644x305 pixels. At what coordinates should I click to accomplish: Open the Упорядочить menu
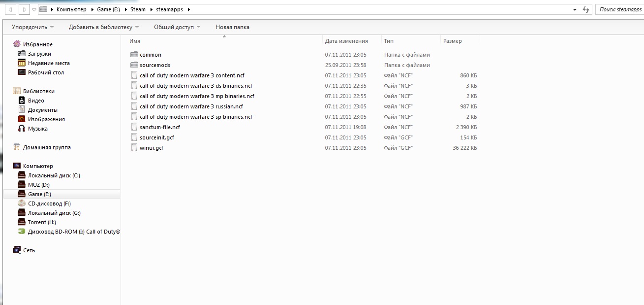pos(33,27)
